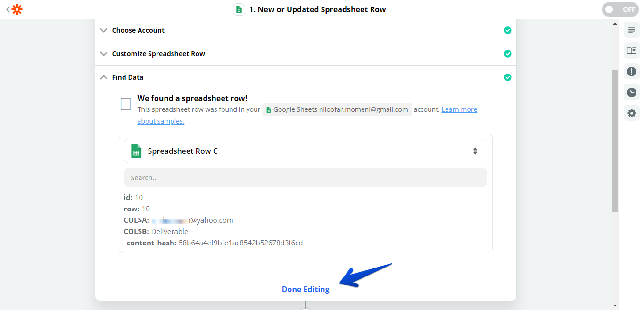
Task: Toggle the Zap OFF switch
Action: click(x=620, y=9)
